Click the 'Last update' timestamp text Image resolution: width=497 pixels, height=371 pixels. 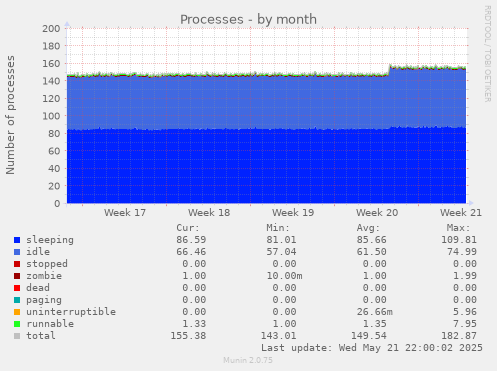tap(372, 348)
